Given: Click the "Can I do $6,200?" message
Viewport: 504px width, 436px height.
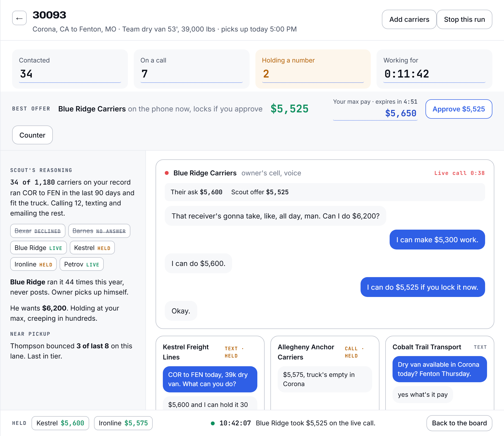Looking at the screenshot, I should click(275, 216).
